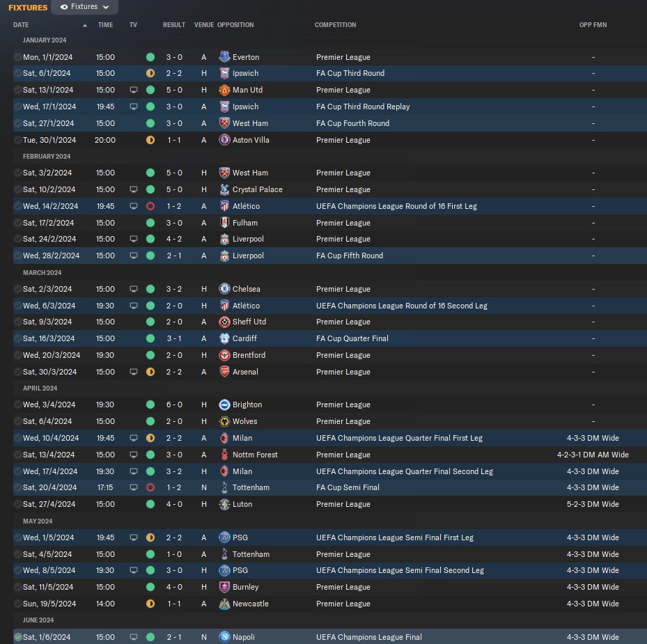This screenshot has height=644, width=647.
Task: Click the Chelsea club badge
Action: pyautogui.click(x=224, y=289)
